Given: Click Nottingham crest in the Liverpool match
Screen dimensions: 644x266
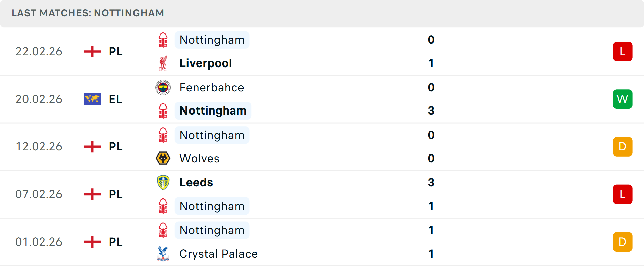Looking at the screenshot, I should [163, 40].
